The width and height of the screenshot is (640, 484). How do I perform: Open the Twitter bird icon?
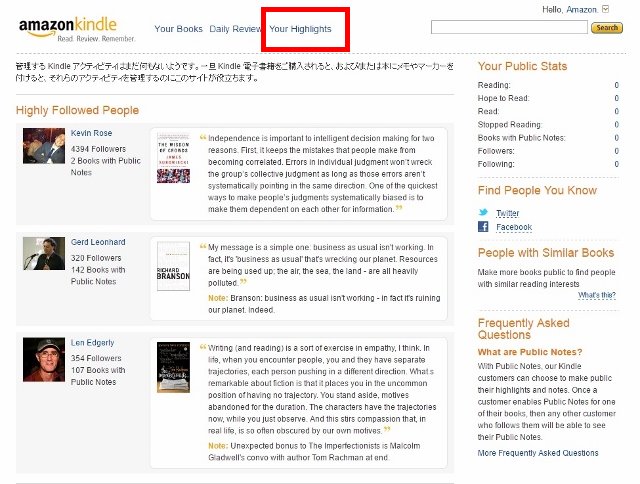[483, 212]
